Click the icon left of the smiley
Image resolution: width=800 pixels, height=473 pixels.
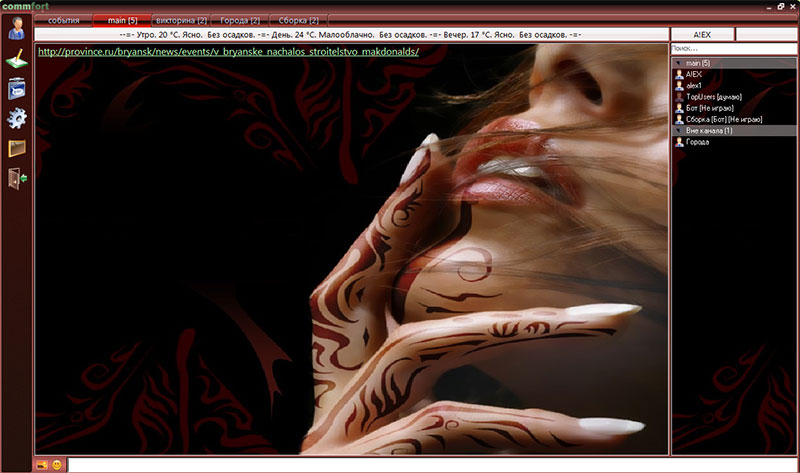(42, 465)
